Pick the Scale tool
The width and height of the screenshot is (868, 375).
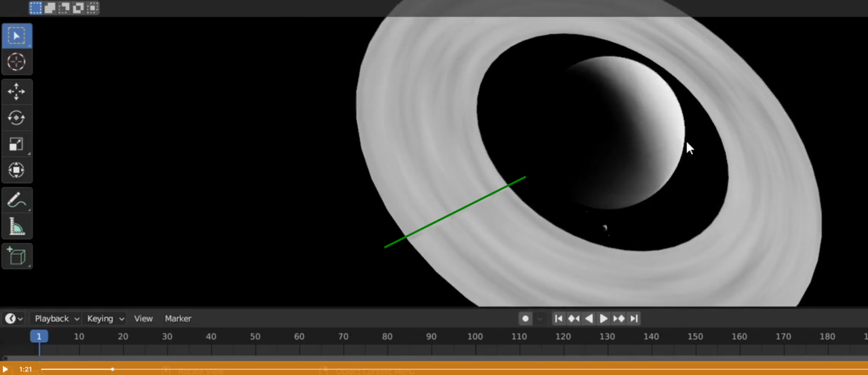pos(16,144)
